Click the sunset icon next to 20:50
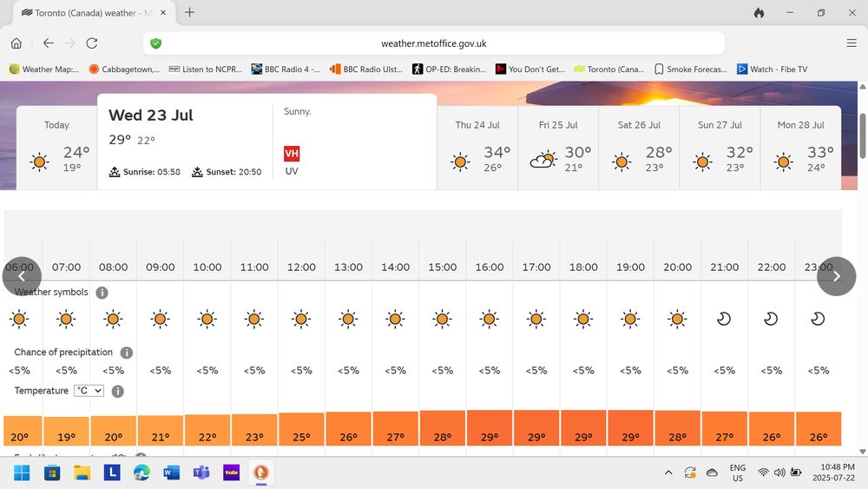Viewport: 868px width, 489px height. pos(197,172)
